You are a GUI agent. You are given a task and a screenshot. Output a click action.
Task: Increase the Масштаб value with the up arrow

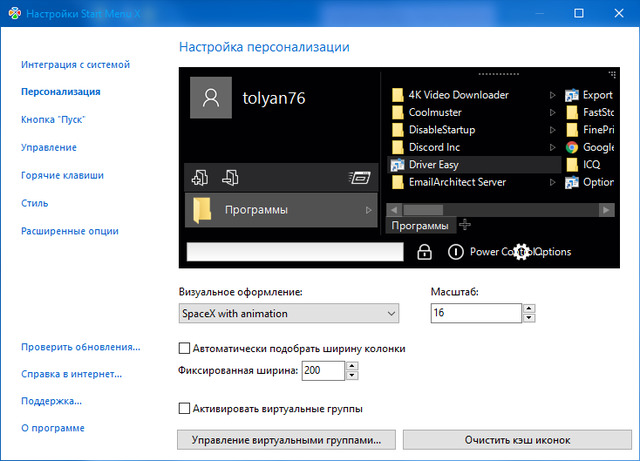pos(529,308)
